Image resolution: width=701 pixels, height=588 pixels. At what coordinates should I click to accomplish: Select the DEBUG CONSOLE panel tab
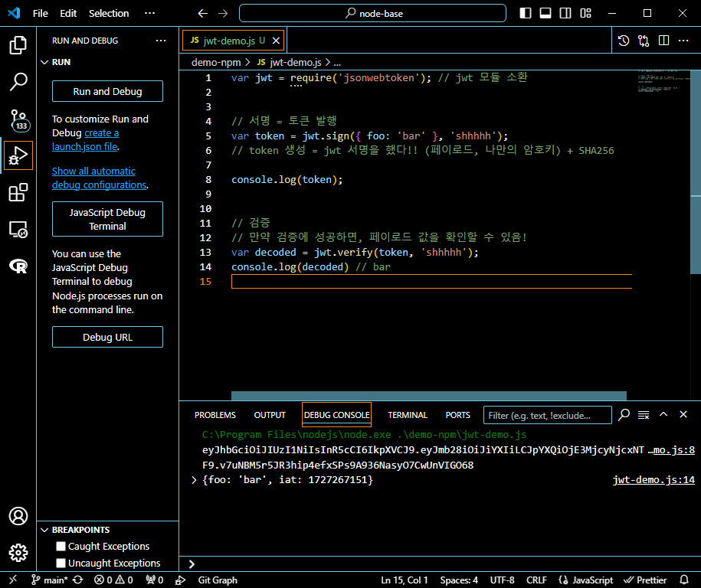point(336,415)
